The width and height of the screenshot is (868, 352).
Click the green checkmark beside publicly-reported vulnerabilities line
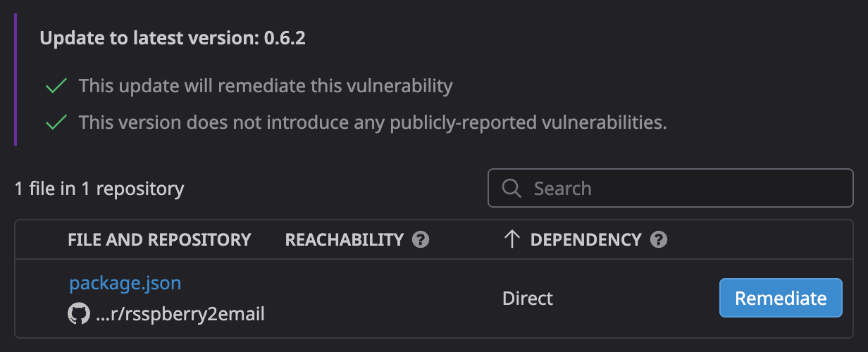[56, 122]
